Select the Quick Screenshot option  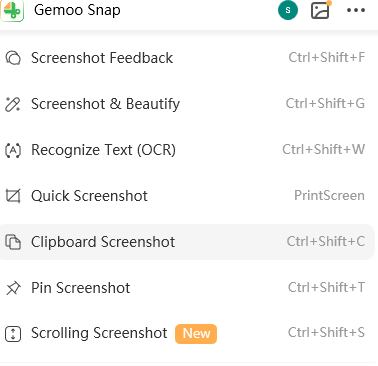pos(187,196)
